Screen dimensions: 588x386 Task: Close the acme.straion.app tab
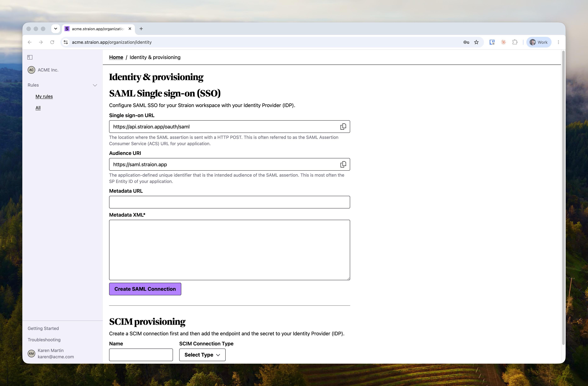pos(130,29)
